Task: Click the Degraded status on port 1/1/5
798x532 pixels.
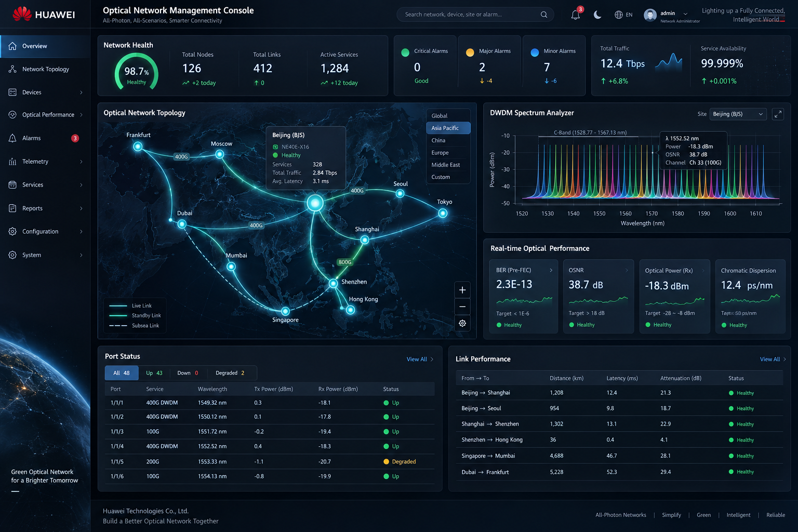Action: pyautogui.click(x=400, y=462)
